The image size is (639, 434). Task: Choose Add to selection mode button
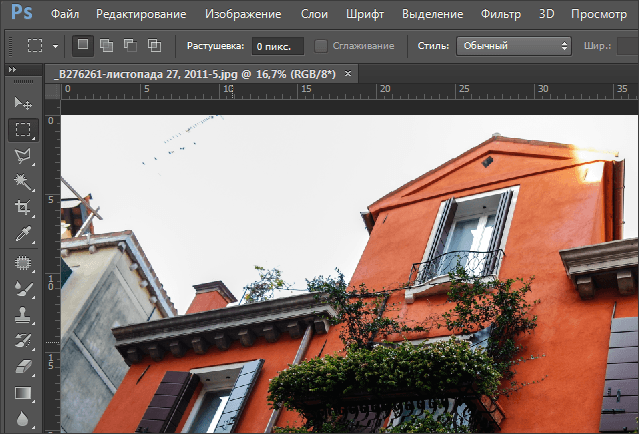click(106, 46)
